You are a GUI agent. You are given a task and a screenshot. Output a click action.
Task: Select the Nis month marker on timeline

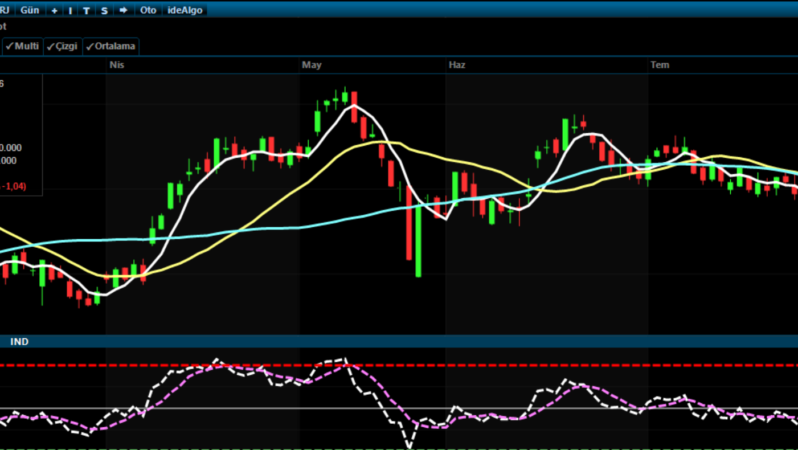[117, 65]
